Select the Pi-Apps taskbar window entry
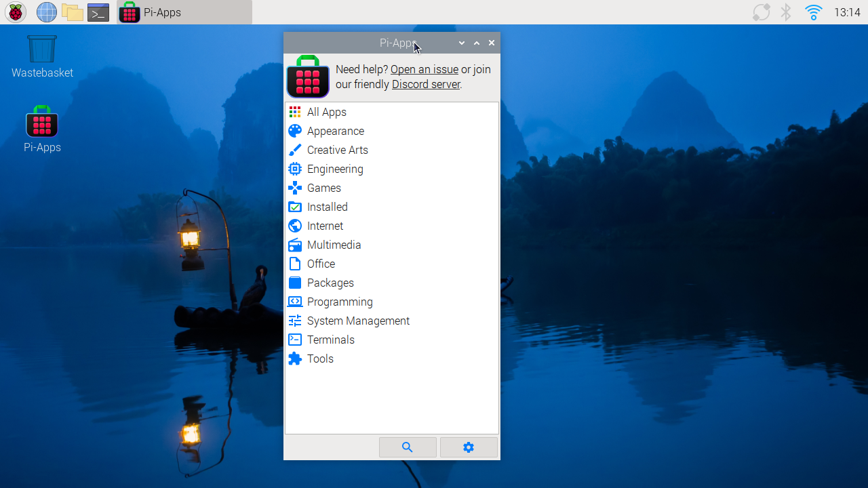 click(x=184, y=12)
